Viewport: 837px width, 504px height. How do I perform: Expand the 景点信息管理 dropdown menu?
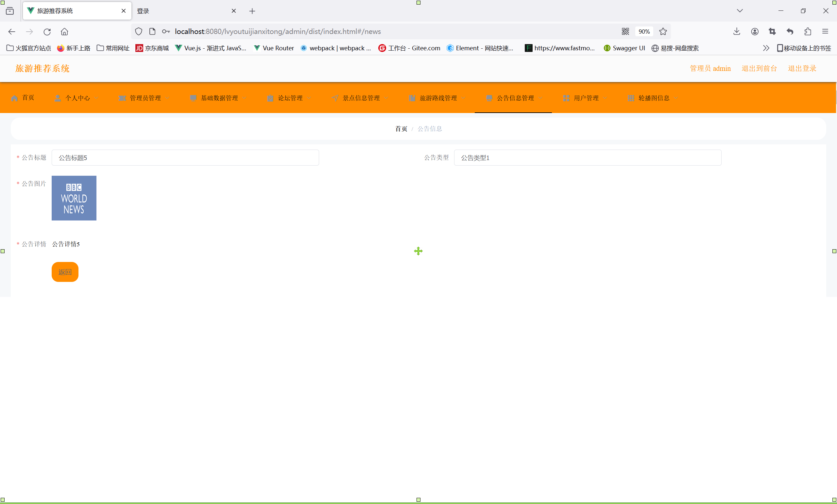pyautogui.click(x=361, y=98)
